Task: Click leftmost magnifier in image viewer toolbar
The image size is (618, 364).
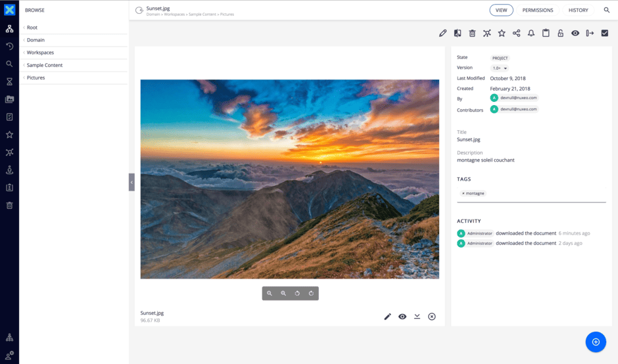Action: pyautogui.click(x=269, y=293)
